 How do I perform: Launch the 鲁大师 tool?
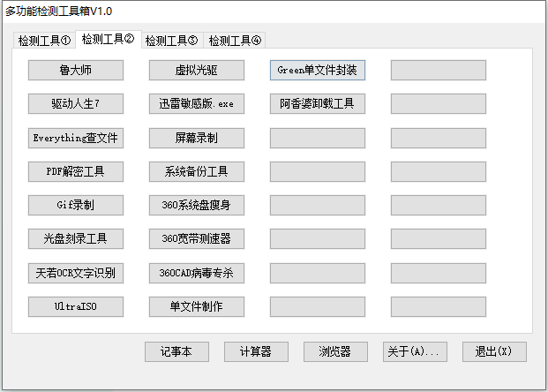click(x=76, y=71)
